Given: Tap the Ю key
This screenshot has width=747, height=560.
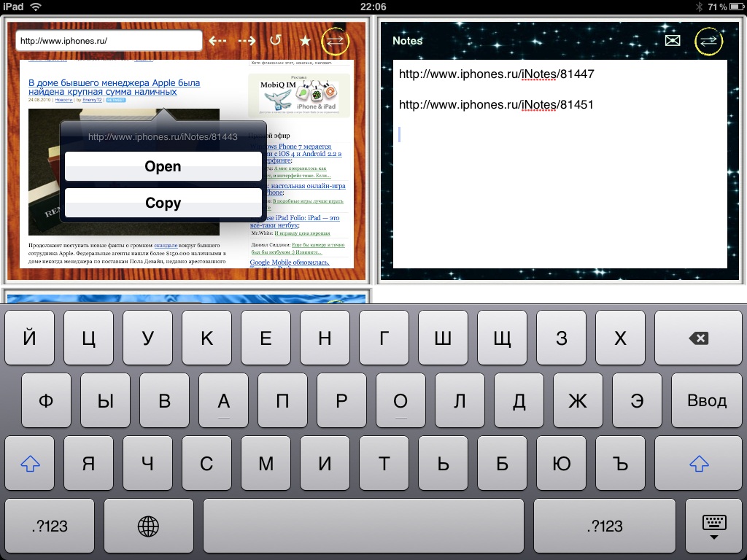Looking at the screenshot, I should coord(561,463).
